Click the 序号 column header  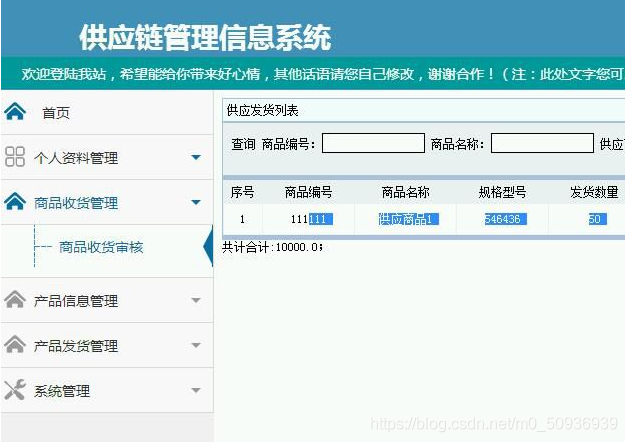point(242,192)
